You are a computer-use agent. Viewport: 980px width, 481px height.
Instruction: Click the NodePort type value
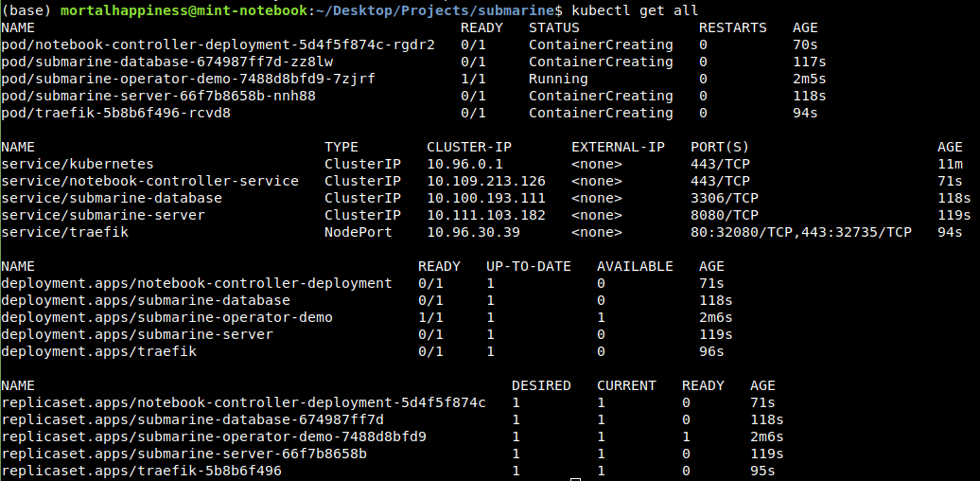click(x=359, y=232)
